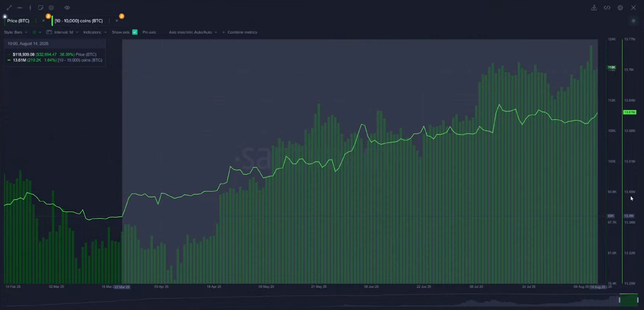Add a sticky note to chart
Image resolution: width=644 pixels, height=310 pixels.
41,8
